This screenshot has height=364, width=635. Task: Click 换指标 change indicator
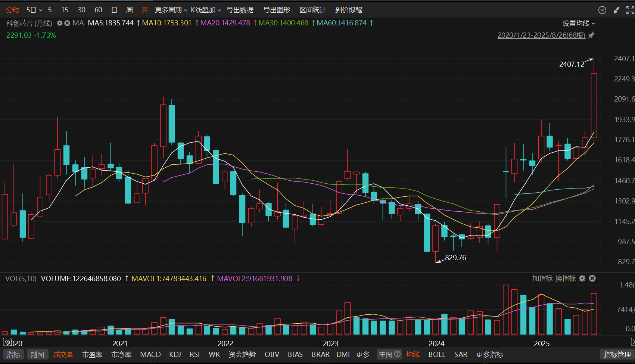566,278
